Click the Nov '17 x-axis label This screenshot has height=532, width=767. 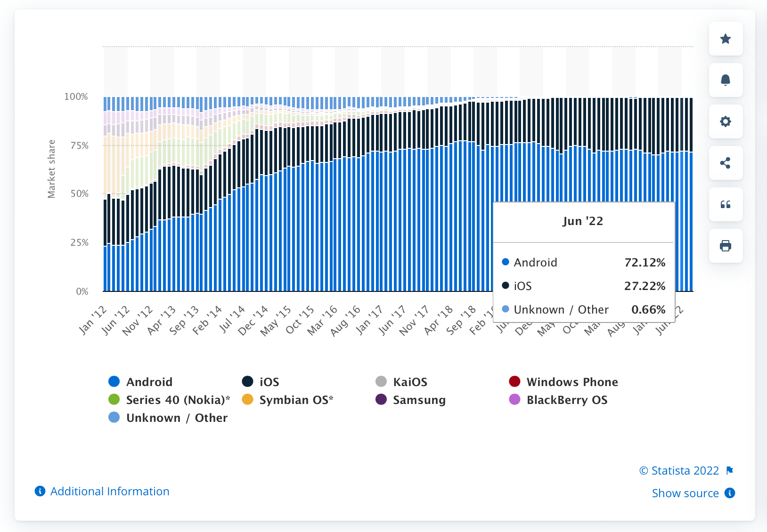(x=414, y=320)
